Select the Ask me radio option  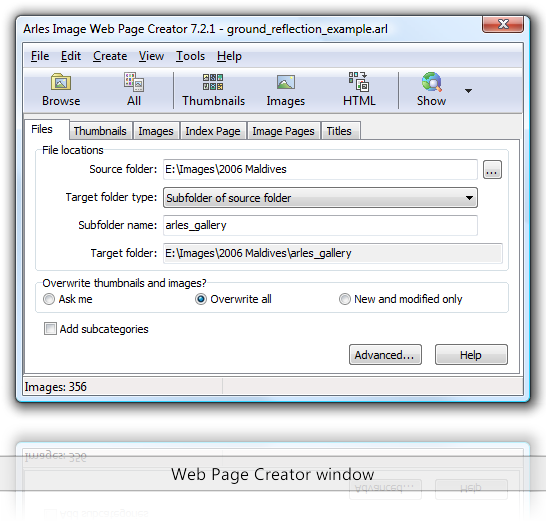[68, 299]
